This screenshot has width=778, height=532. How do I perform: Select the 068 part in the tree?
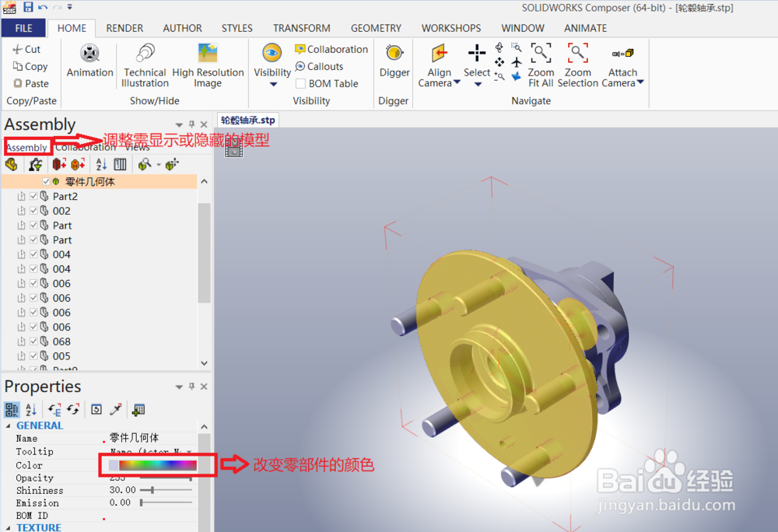tap(61, 341)
